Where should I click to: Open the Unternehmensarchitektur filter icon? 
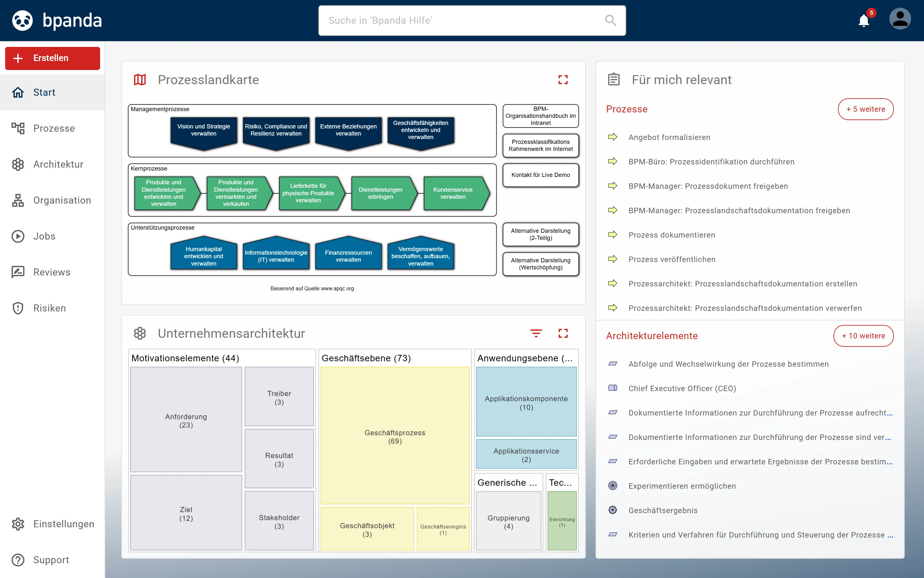click(x=536, y=333)
